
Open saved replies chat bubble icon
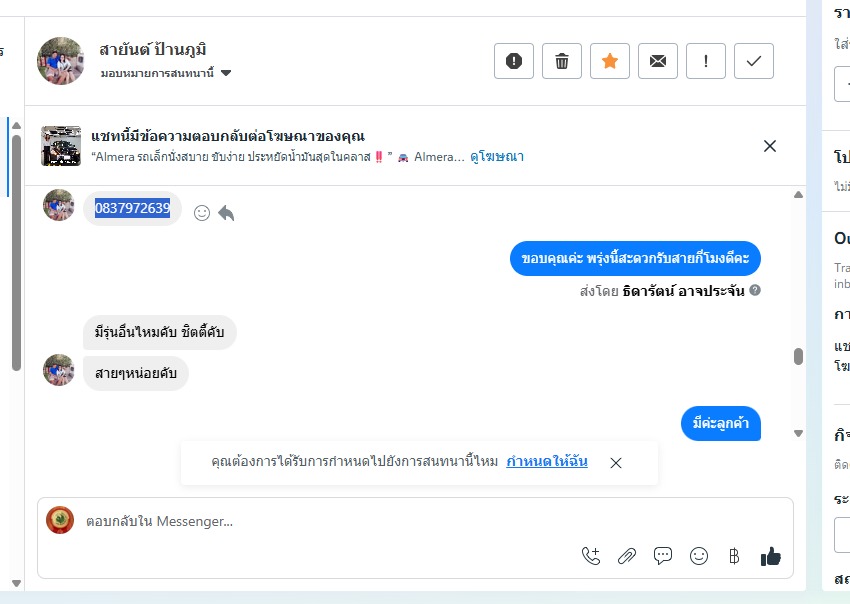(x=663, y=556)
